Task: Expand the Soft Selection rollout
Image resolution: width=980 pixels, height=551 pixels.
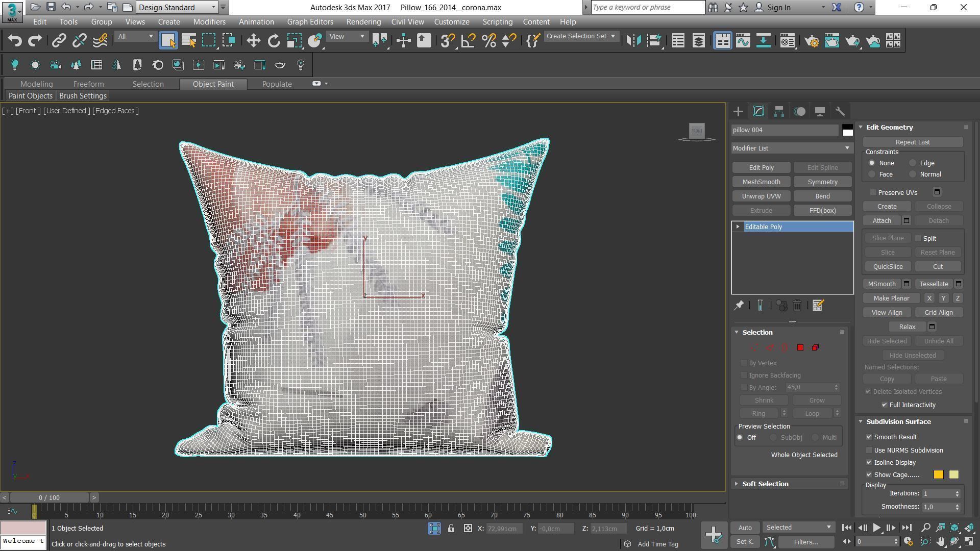Action: tap(765, 484)
